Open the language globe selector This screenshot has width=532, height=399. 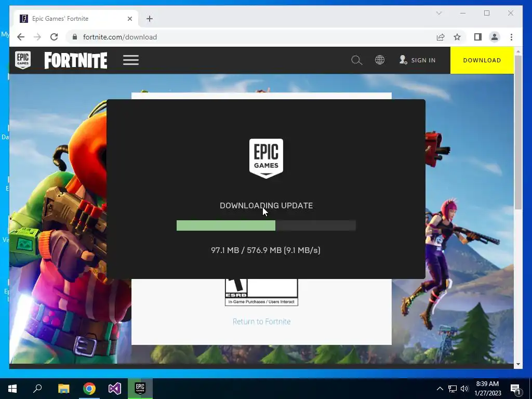(380, 60)
